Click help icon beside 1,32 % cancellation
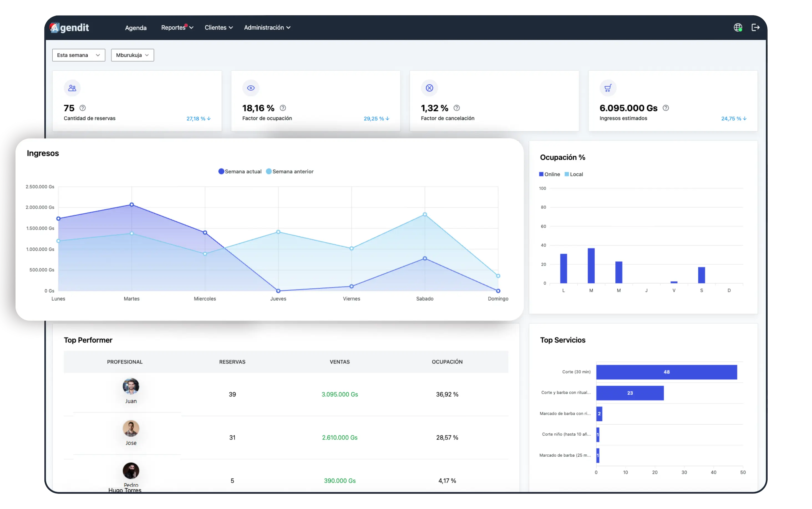The height and width of the screenshot is (509, 812). tap(456, 108)
